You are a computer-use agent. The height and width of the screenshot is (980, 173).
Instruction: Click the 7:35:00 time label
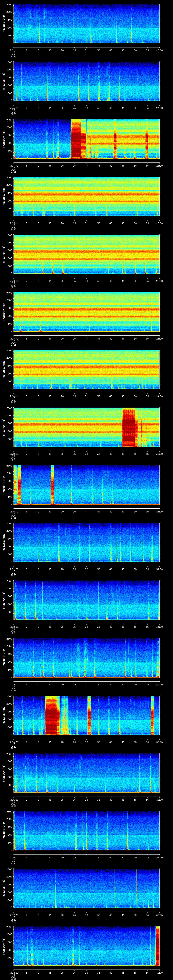[14, 800]
